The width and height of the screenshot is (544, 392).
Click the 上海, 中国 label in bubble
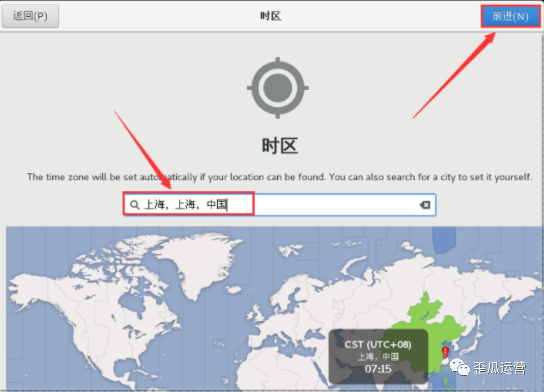[378, 356]
